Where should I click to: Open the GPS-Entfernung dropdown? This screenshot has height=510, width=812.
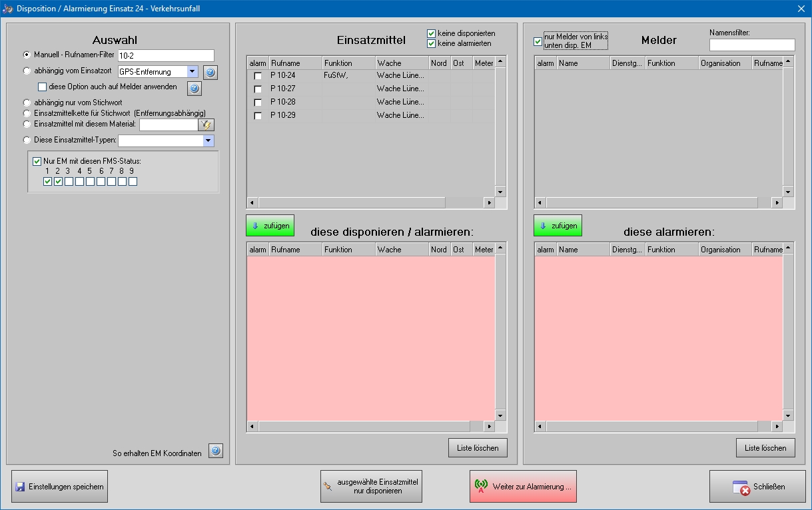click(193, 72)
